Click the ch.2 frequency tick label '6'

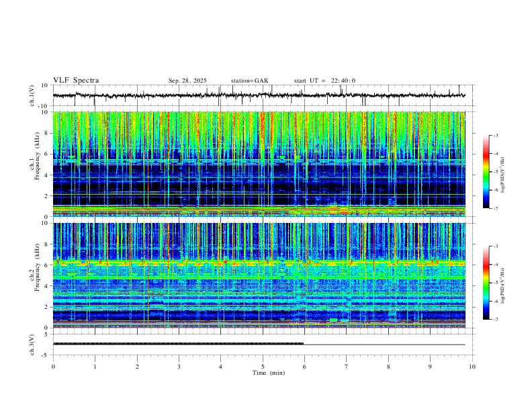pyautogui.click(x=47, y=265)
